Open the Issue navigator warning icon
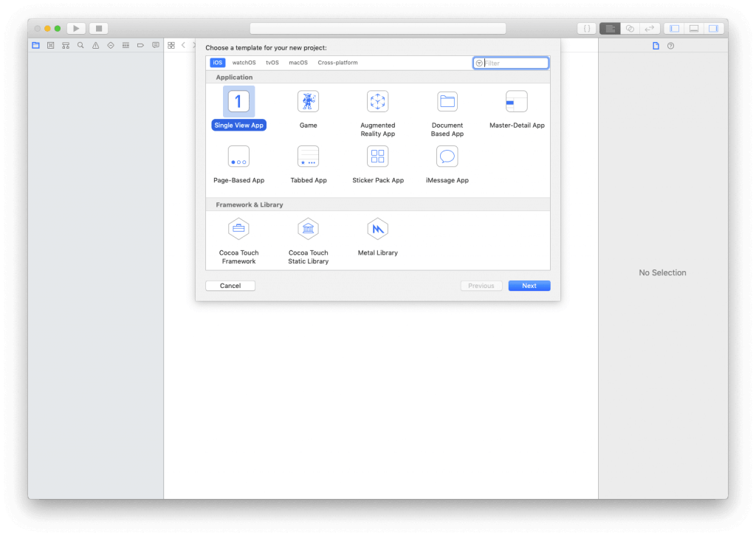Image resolution: width=756 pixels, height=536 pixels. pos(95,45)
